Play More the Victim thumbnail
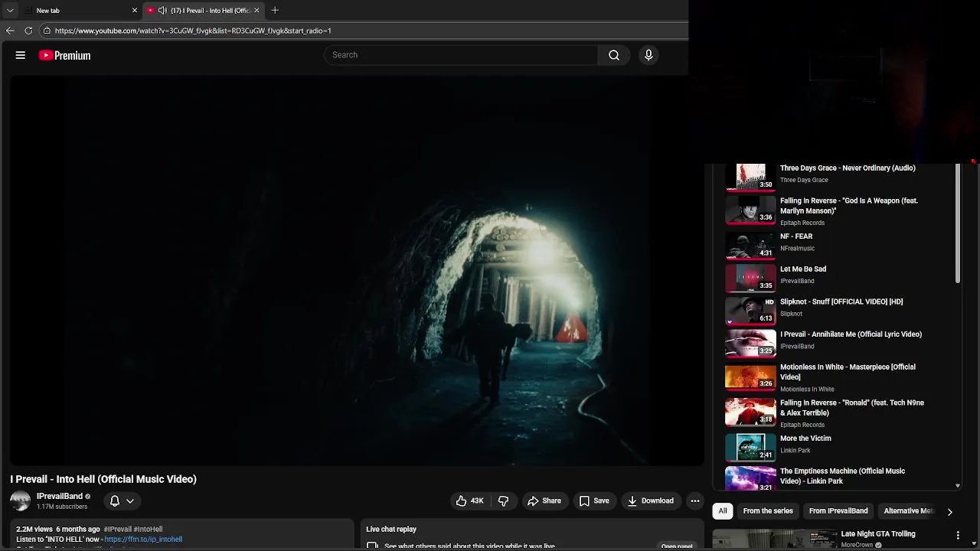Image resolution: width=980 pixels, height=551 pixels. click(750, 447)
